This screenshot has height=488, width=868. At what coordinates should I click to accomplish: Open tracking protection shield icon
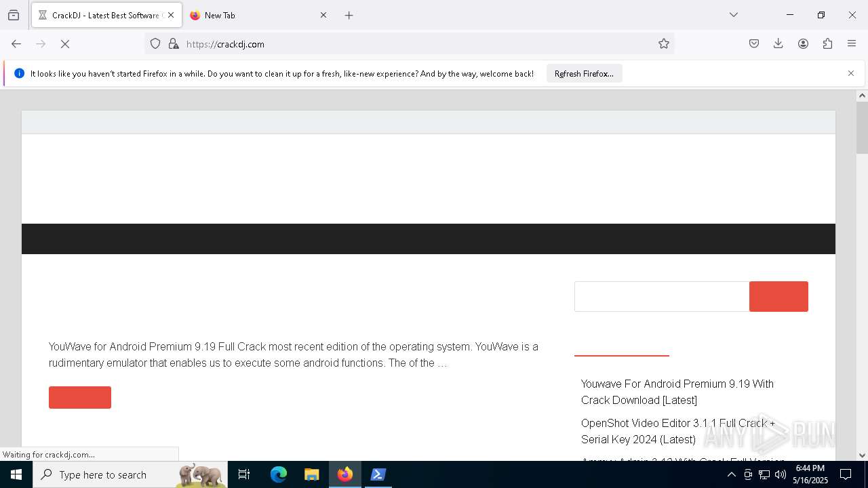[x=155, y=44]
